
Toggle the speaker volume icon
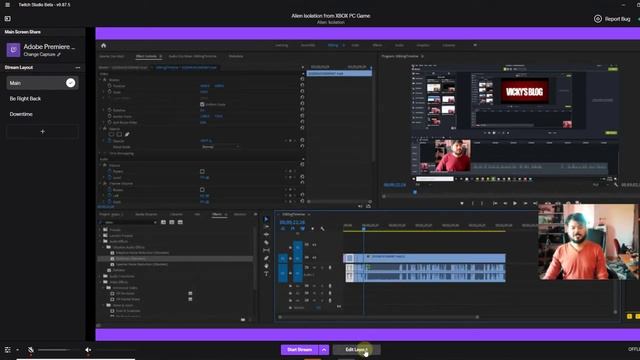click(88, 350)
